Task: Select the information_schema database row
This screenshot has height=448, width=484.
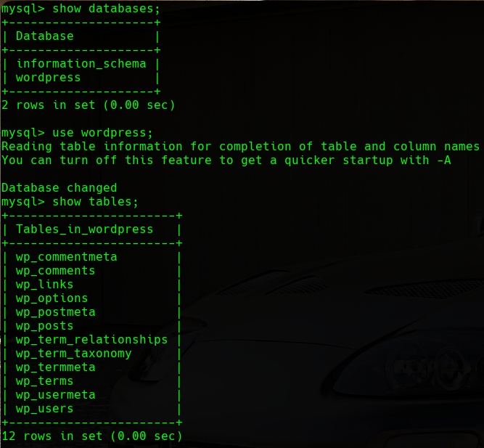Action: tap(81, 63)
